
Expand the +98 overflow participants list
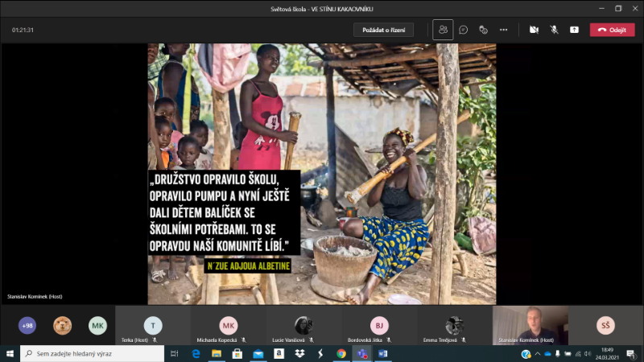[27, 325]
